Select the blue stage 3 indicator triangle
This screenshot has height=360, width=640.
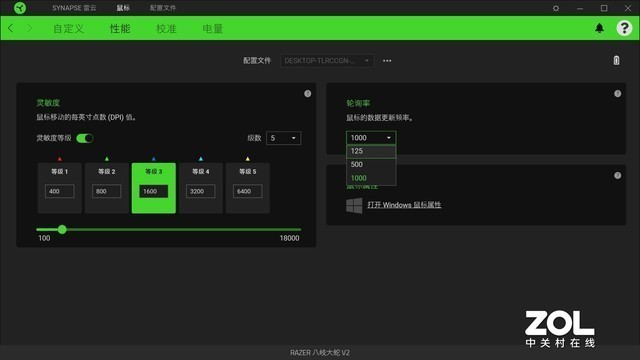153,159
